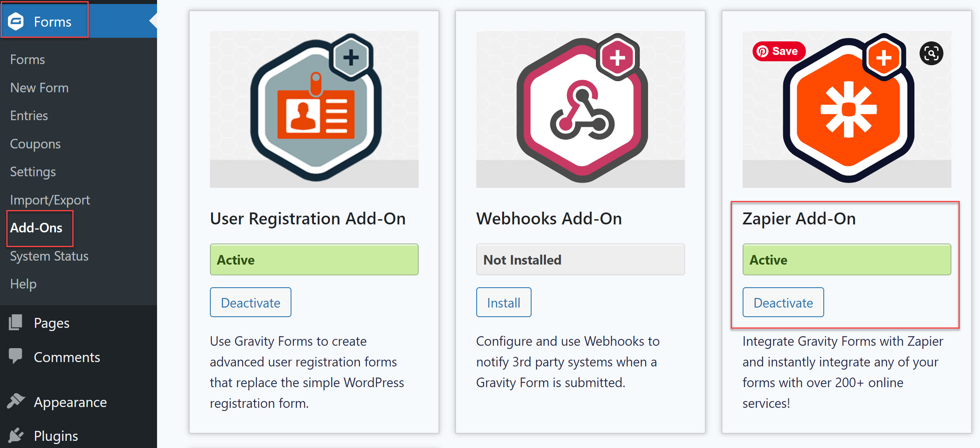Click the Appearance paintbrush icon

click(16, 401)
